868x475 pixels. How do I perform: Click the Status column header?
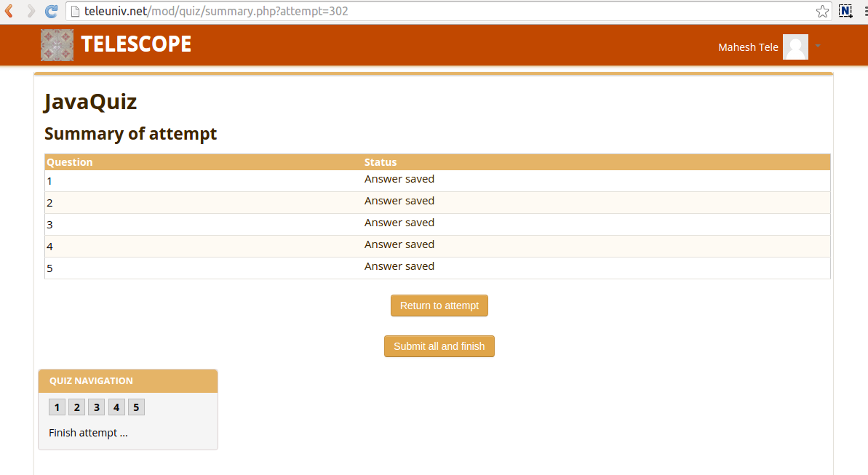(381, 162)
